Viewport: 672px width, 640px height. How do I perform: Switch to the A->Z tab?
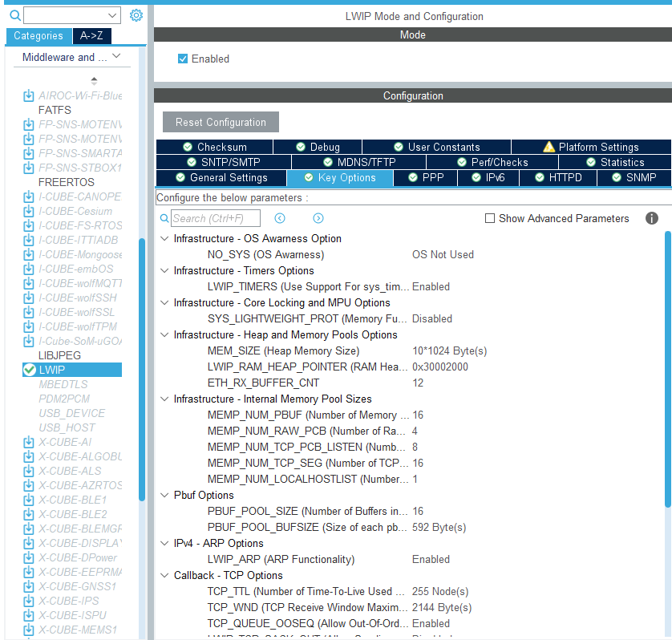coord(91,35)
